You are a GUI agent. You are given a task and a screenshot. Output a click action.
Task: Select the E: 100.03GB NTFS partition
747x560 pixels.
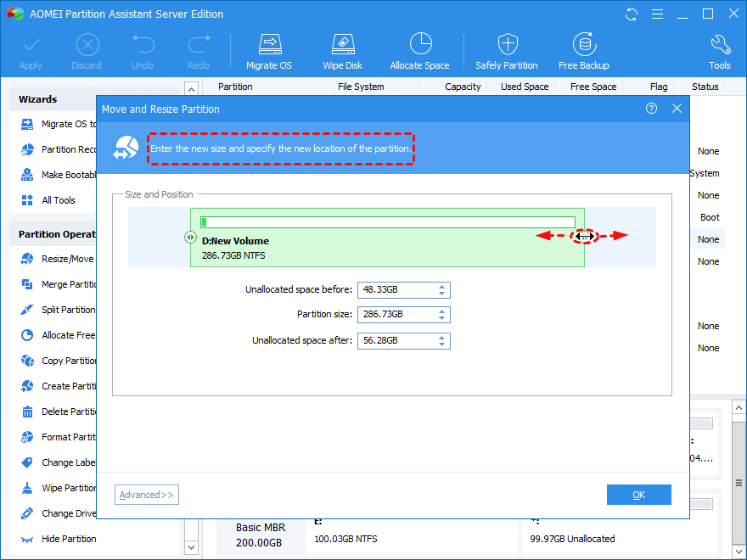(412, 539)
